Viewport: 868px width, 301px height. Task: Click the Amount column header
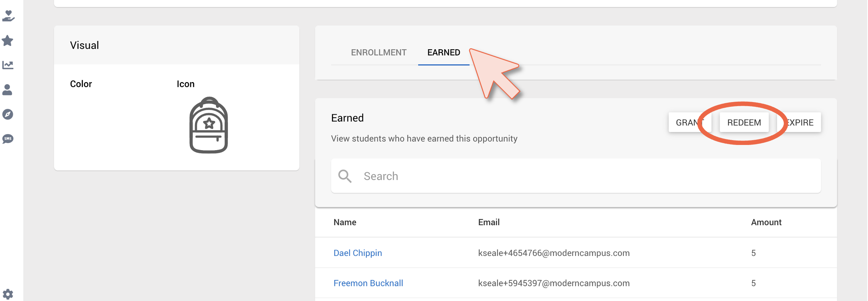pyautogui.click(x=766, y=222)
